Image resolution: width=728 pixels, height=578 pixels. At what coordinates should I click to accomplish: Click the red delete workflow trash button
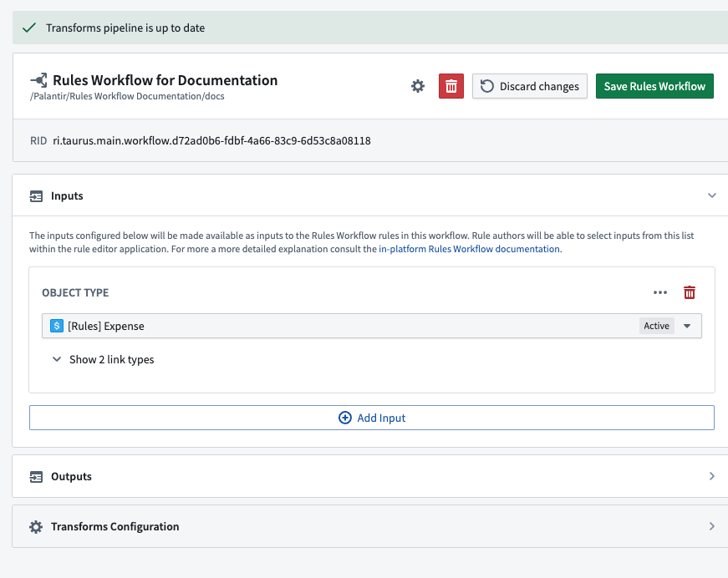click(x=451, y=86)
